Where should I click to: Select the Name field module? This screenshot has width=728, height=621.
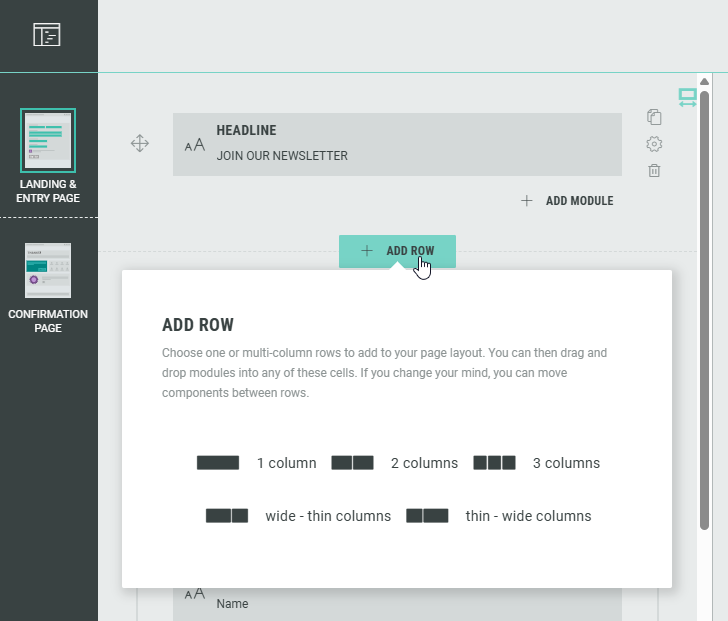(x=397, y=602)
